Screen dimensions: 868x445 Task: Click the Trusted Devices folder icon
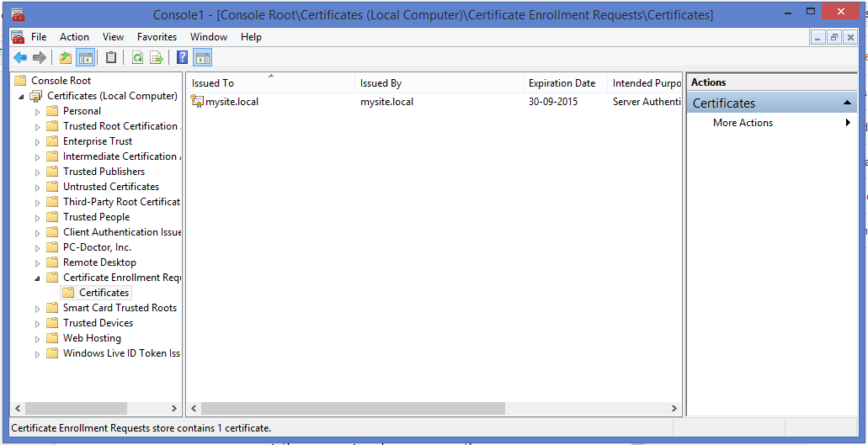point(52,323)
